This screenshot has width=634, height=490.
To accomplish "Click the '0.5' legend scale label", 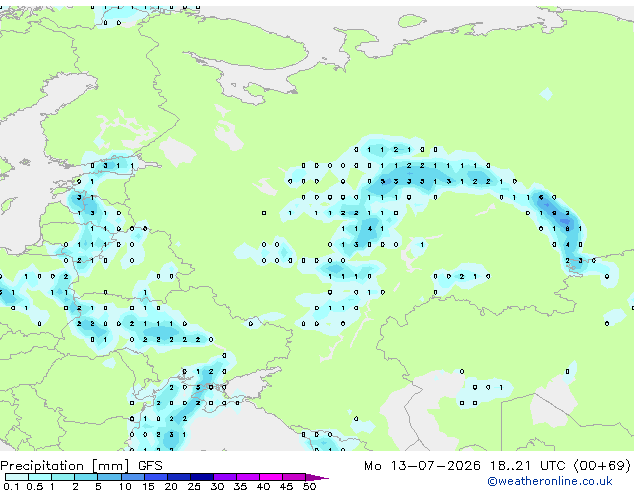I will (35, 486).
